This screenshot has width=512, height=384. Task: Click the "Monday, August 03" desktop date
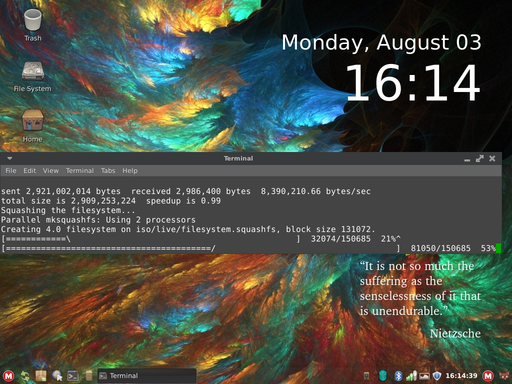(x=381, y=43)
